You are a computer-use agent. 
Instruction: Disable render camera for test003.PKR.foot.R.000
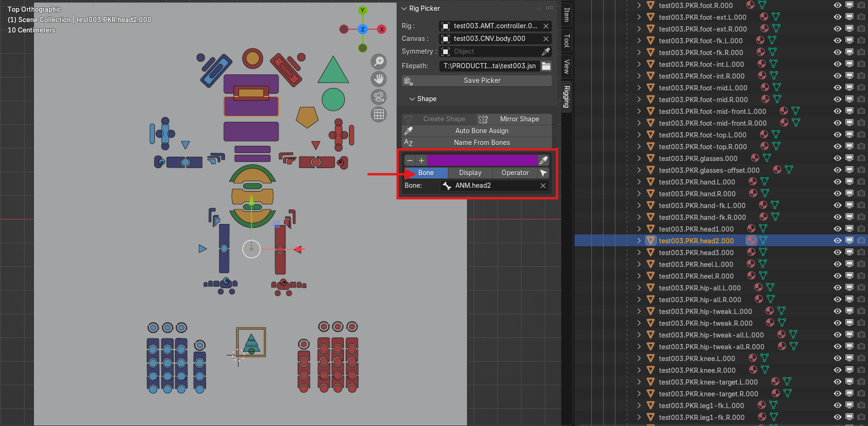(x=861, y=5)
